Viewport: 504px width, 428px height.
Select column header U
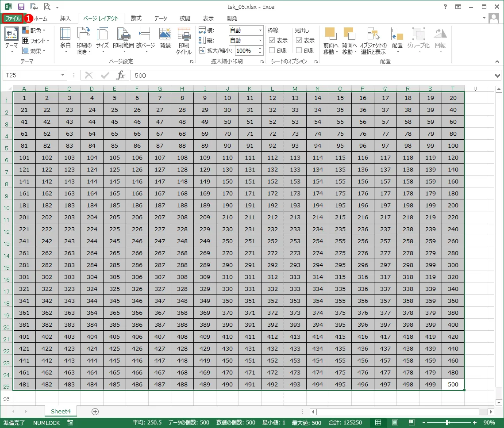[475, 88]
